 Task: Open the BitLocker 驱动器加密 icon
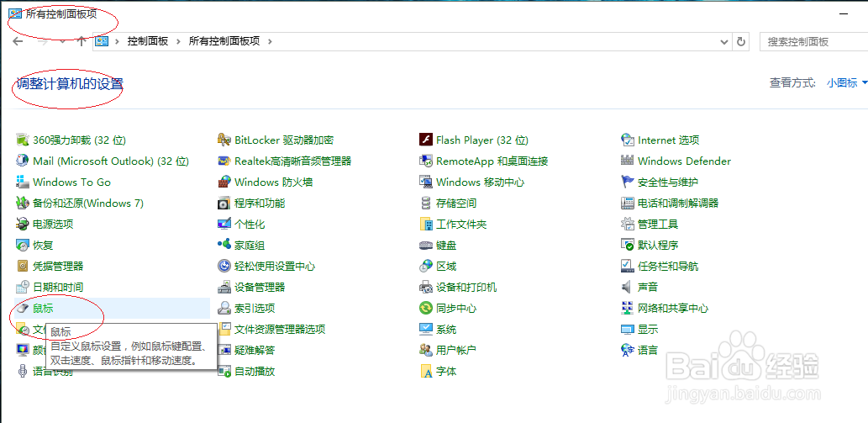tap(224, 140)
